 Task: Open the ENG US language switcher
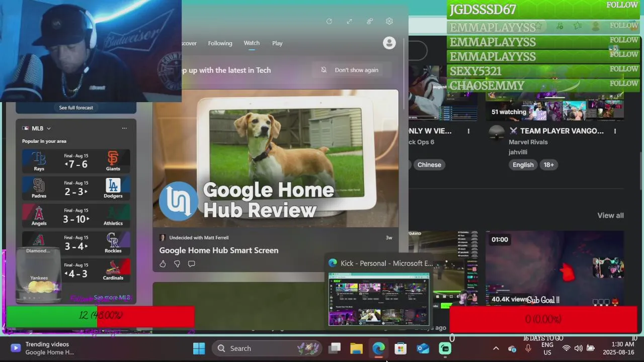point(547,348)
